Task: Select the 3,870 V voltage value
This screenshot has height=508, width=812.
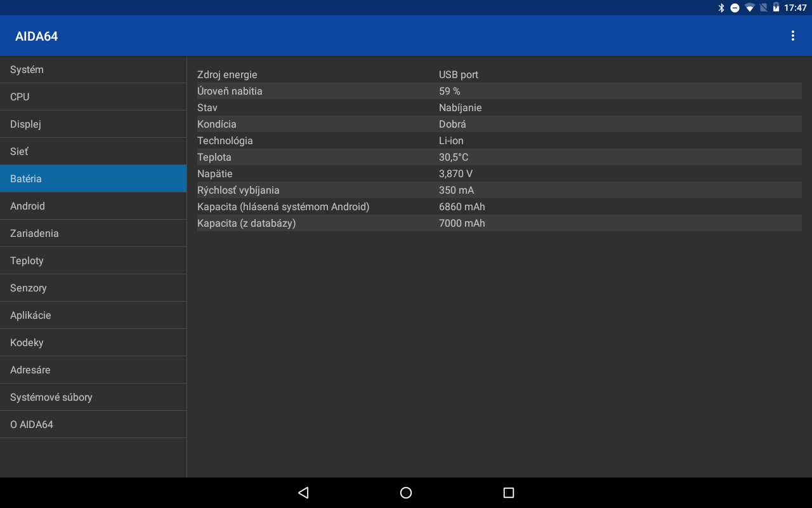Action: (455, 173)
